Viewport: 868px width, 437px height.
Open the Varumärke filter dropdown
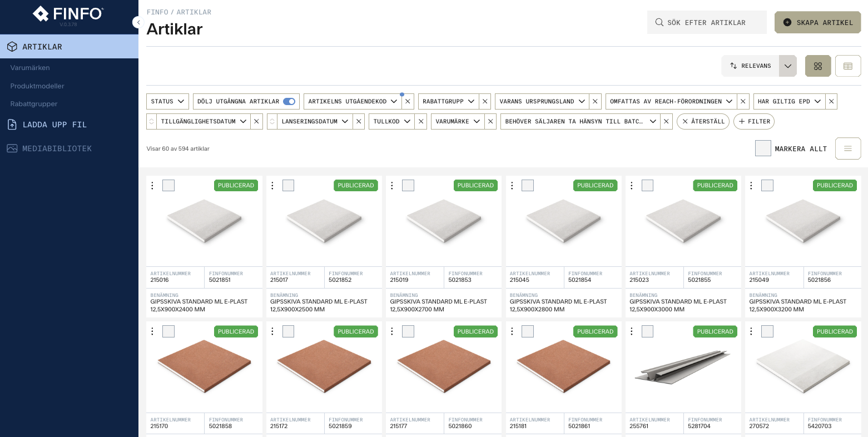(458, 121)
